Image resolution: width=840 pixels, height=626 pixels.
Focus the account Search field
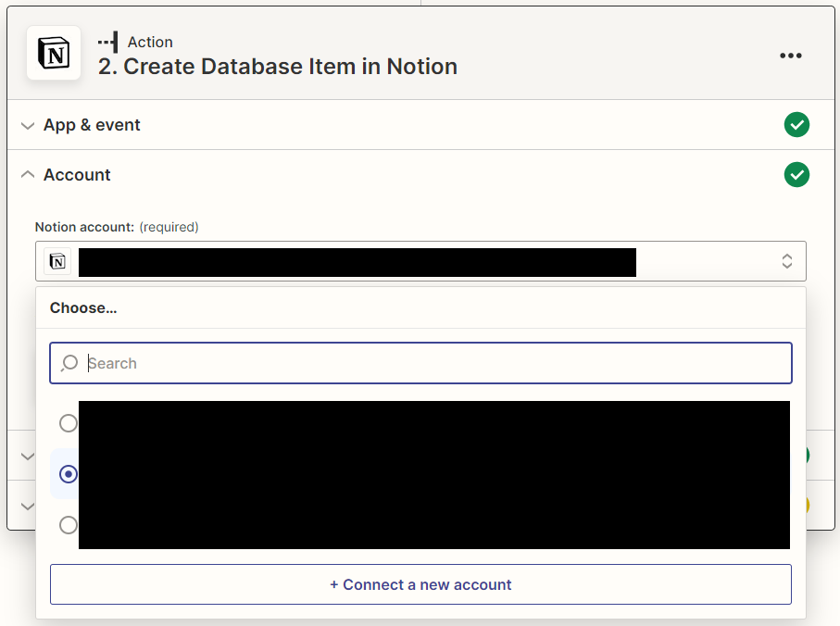420,363
